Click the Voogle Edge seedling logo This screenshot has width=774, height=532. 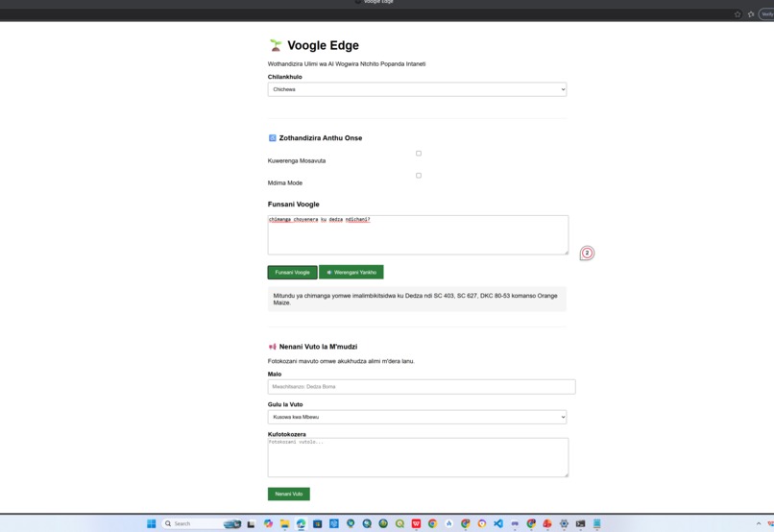coord(276,45)
